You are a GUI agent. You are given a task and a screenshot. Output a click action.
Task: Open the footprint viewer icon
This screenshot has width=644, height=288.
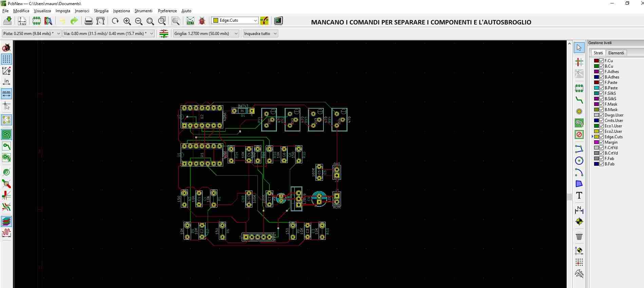tap(48, 21)
